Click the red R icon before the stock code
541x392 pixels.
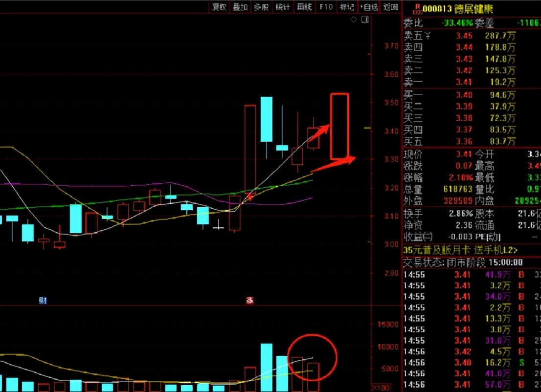[x=417, y=9]
